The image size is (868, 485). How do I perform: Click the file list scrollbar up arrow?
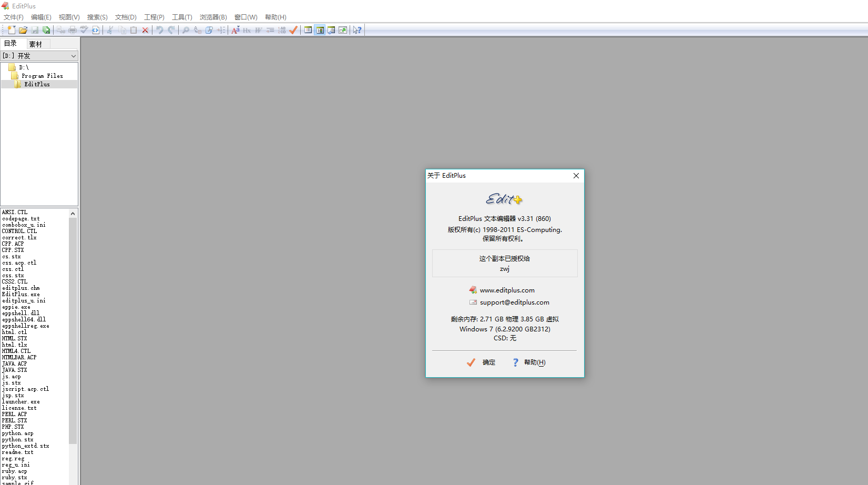(x=73, y=214)
